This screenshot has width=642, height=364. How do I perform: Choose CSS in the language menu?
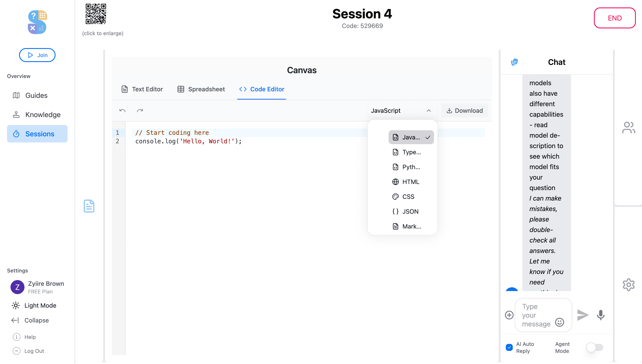click(408, 196)
